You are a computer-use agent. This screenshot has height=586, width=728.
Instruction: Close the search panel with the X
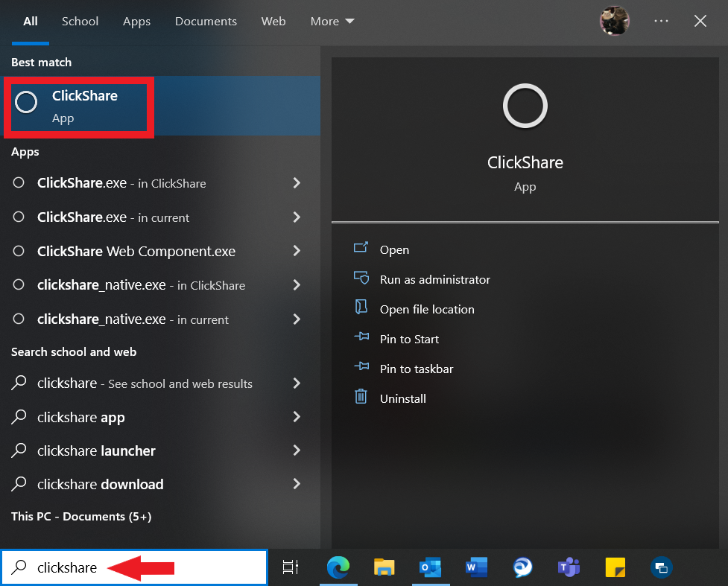pyautogui.click(x=700, y=21)
